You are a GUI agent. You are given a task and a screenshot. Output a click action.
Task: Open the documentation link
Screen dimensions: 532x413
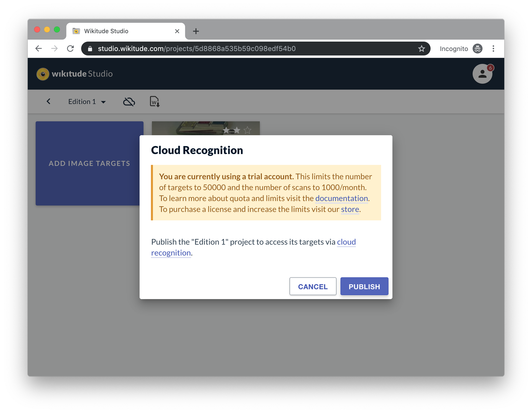click(341, 198)
